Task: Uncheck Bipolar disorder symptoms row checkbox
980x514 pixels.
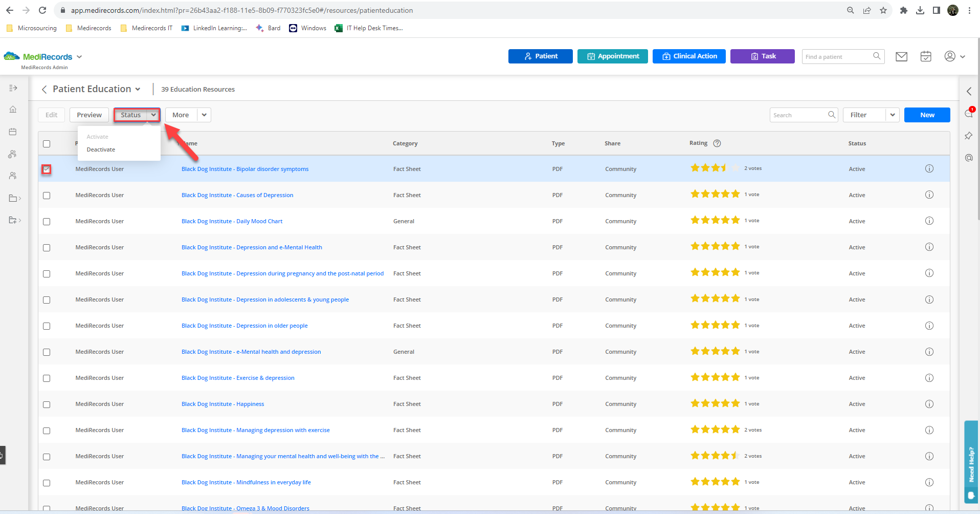Action: (x=47, y=169)
